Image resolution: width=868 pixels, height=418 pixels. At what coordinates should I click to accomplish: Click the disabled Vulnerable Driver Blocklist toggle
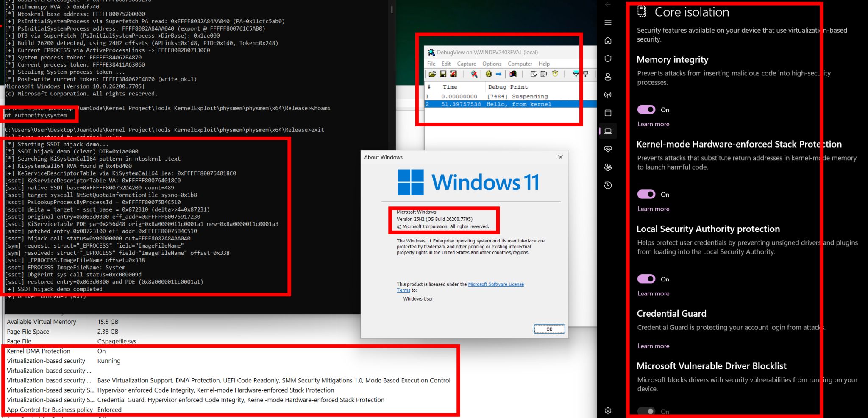click(x=646, y=411)
